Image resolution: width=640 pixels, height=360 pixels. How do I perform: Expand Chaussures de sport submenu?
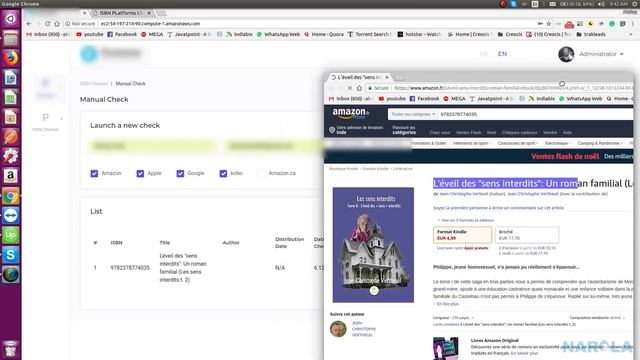pyautogui.click(x=518, y=143)
